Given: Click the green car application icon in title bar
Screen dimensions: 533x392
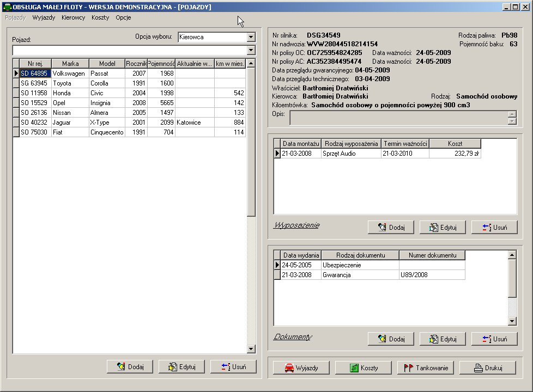Looking at the screenshot, I should point(7,7).
